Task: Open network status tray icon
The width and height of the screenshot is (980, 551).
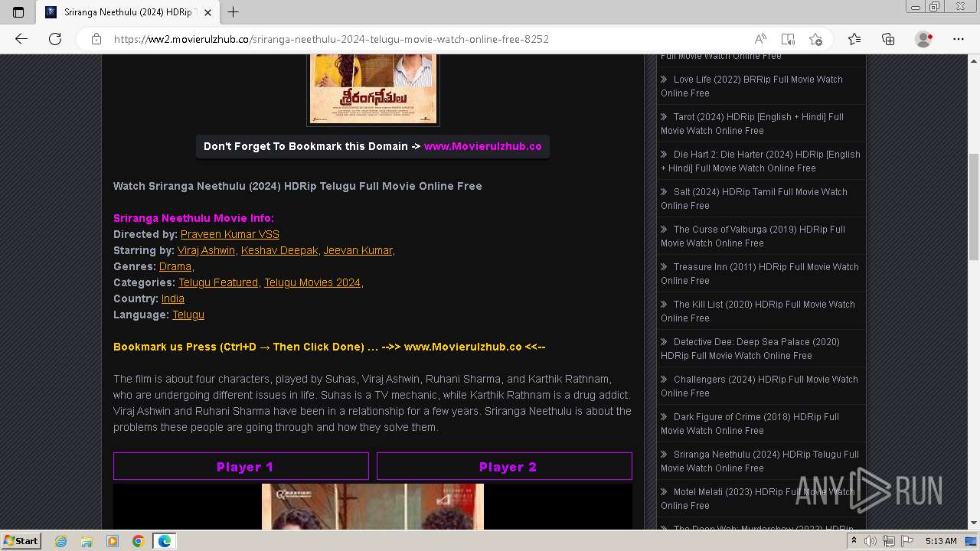Action: [x=888, y=541]
